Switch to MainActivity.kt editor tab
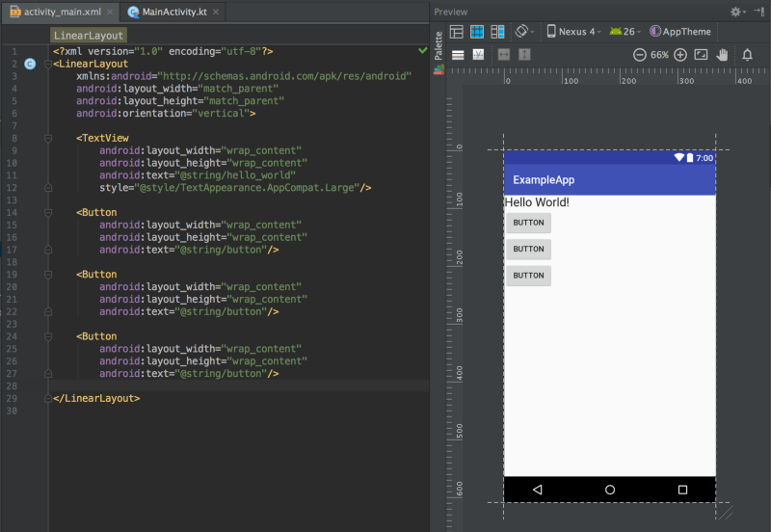Image resolution: width=771 pixels, height=532 pixels. [174, 12]
